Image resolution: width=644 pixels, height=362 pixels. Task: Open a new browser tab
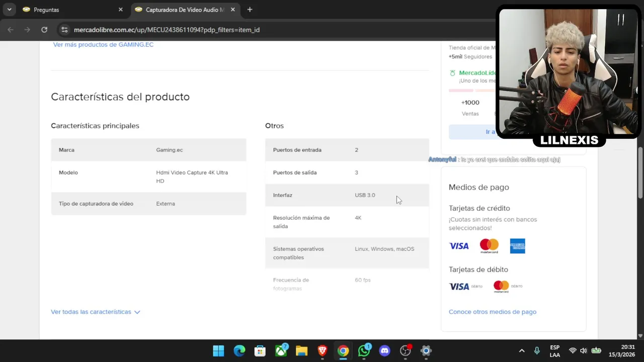pyautogui.click(x=250, y=10)
